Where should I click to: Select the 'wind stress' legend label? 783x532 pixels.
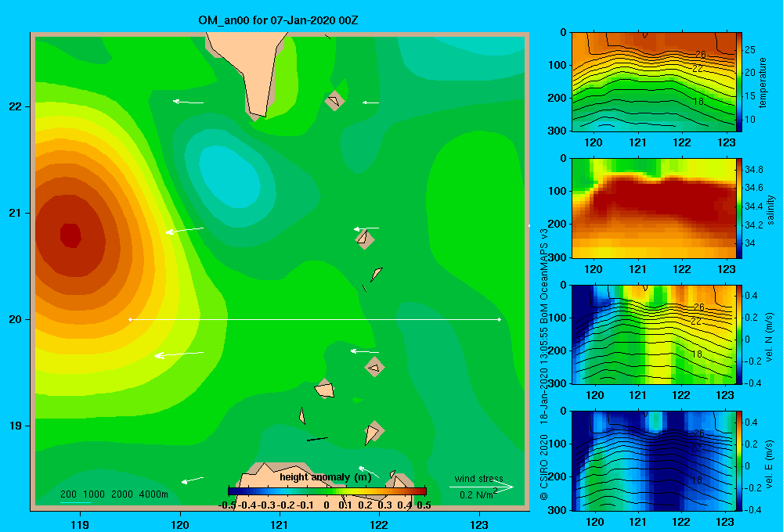point(479,478)
